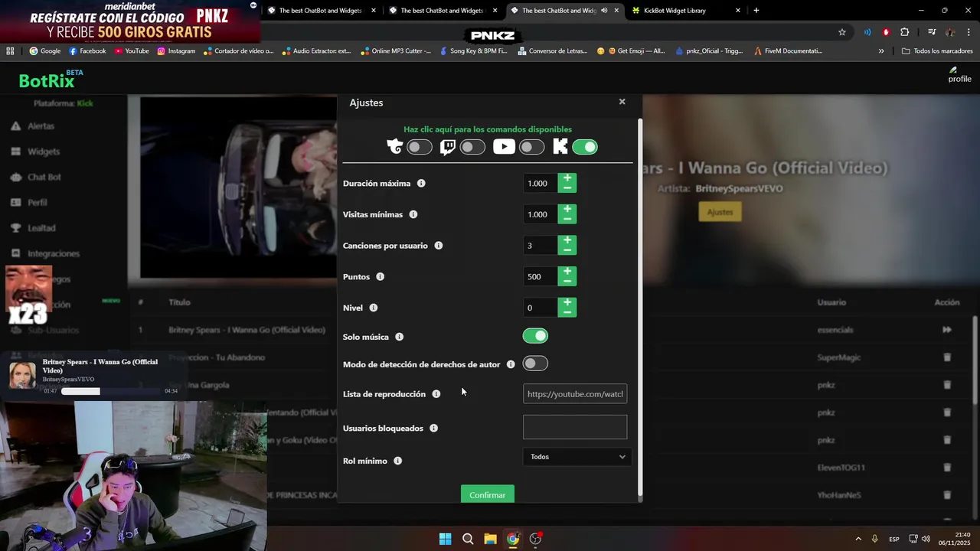Screen dimensions: 980x551
Task: Open the browser extensions puzzle icon
Action: (x=904, y=32)
